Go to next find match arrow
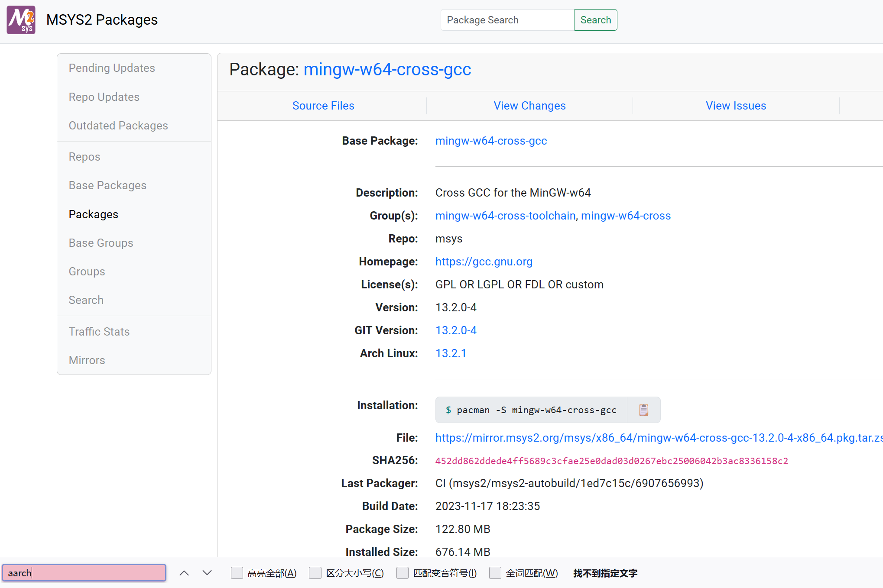 coord(207,573)
